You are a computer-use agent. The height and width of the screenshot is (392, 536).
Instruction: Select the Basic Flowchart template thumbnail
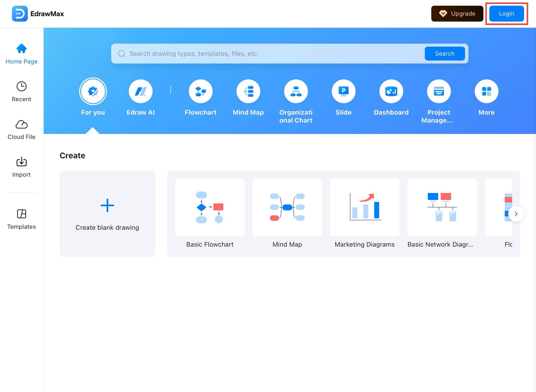pos(210,207)
